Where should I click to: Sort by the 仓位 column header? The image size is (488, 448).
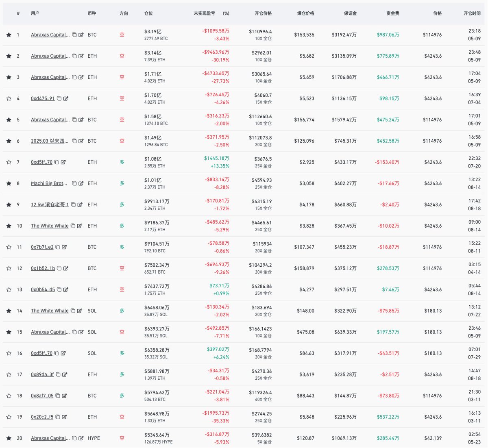[148, 13]
